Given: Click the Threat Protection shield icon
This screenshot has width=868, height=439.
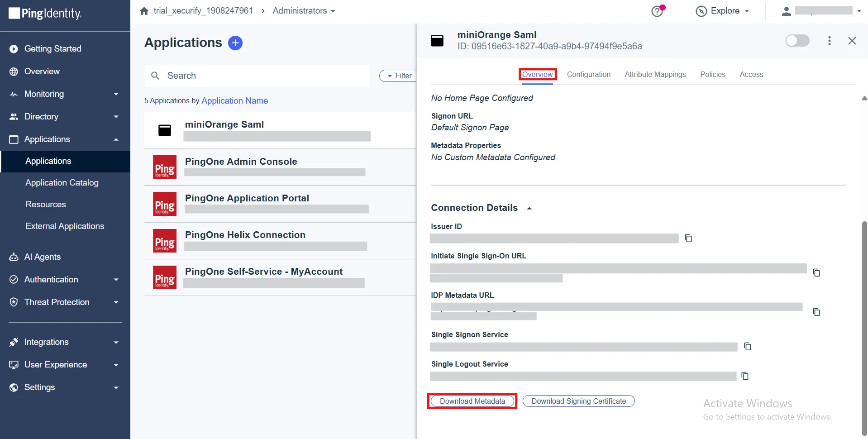Looking at the screenshot, I should (x=14, y=302).
